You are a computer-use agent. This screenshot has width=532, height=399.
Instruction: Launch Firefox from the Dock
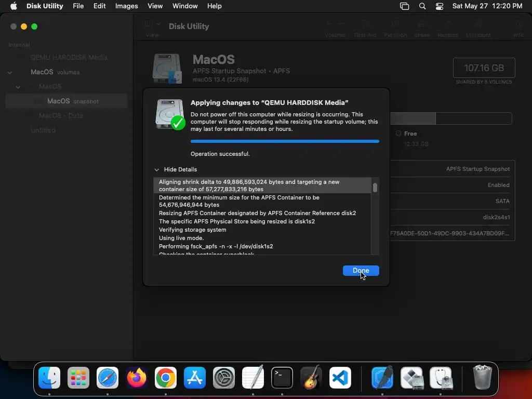pos(137,377)
